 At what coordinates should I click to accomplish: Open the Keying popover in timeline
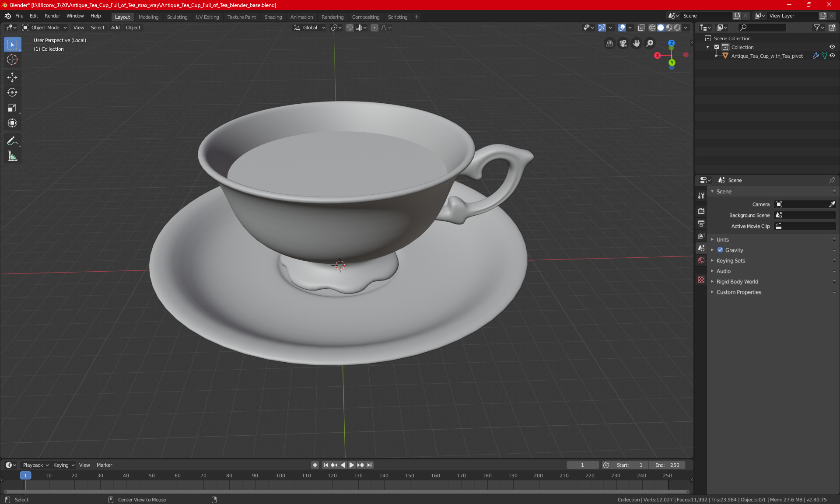pos(63,465)
